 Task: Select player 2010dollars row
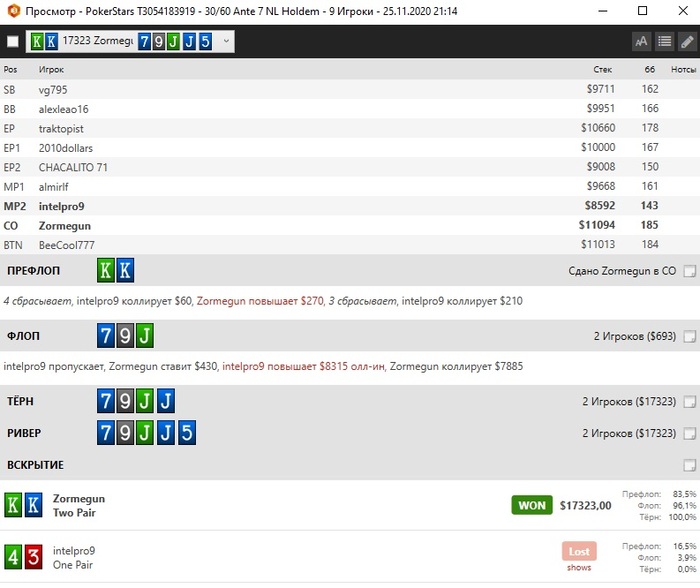(x=350, y=148)
